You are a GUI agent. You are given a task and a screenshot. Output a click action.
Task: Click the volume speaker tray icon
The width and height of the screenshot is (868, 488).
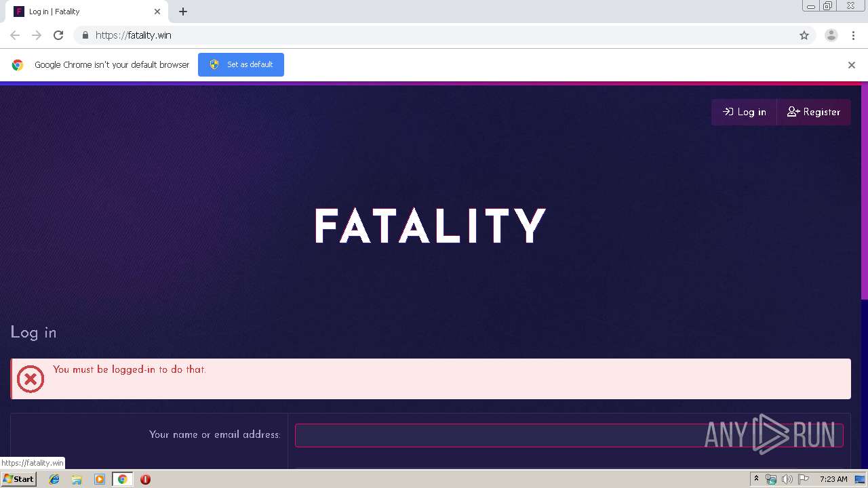(787, 479)
